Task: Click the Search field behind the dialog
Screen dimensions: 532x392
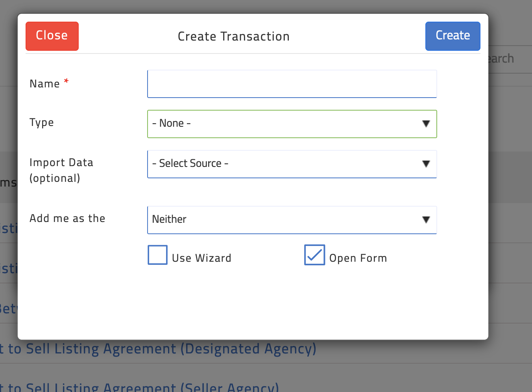Action: tap(510, 59)
